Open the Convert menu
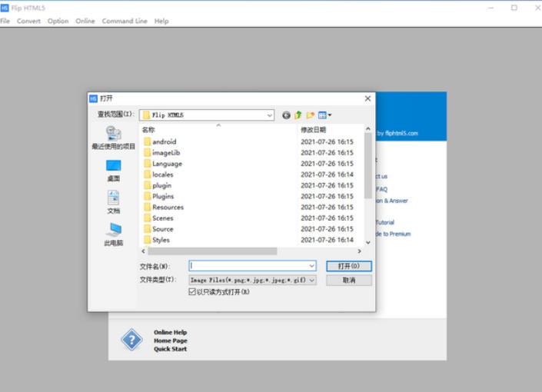542x392 pixels. point(29,21)
